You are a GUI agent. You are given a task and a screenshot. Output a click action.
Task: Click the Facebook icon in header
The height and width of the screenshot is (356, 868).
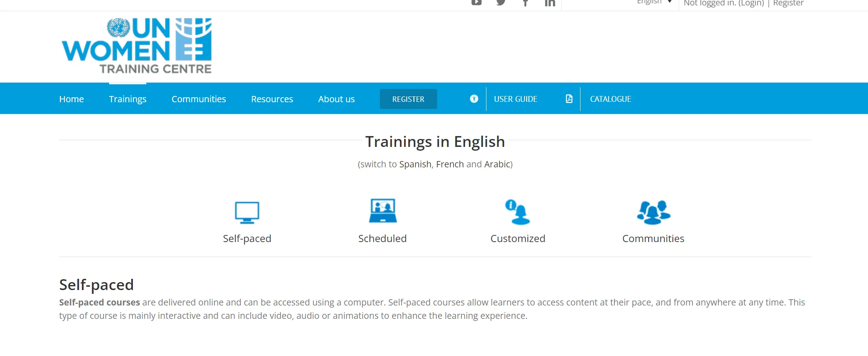click(525, 3)
